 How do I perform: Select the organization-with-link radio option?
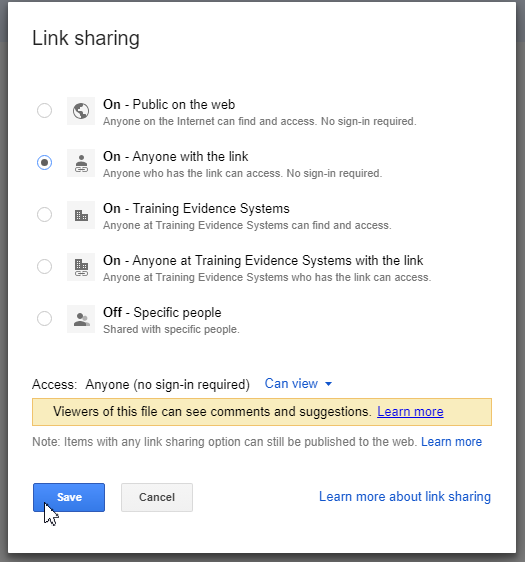click(44, 266)
